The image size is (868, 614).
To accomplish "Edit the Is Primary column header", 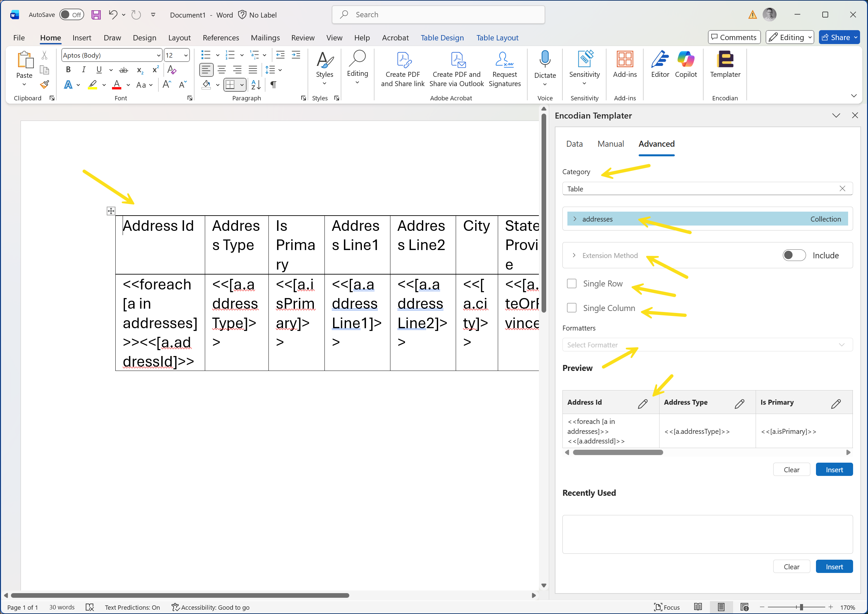I will pos(836,404).
